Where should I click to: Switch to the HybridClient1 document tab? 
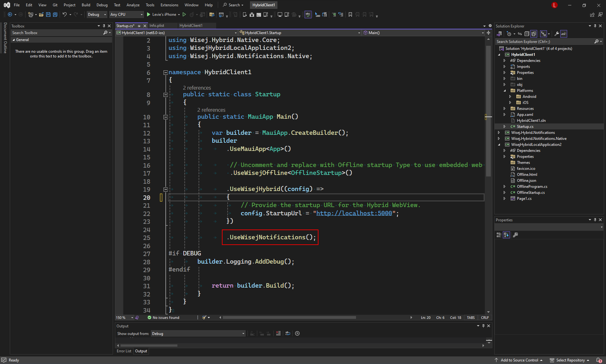(191, 26)
